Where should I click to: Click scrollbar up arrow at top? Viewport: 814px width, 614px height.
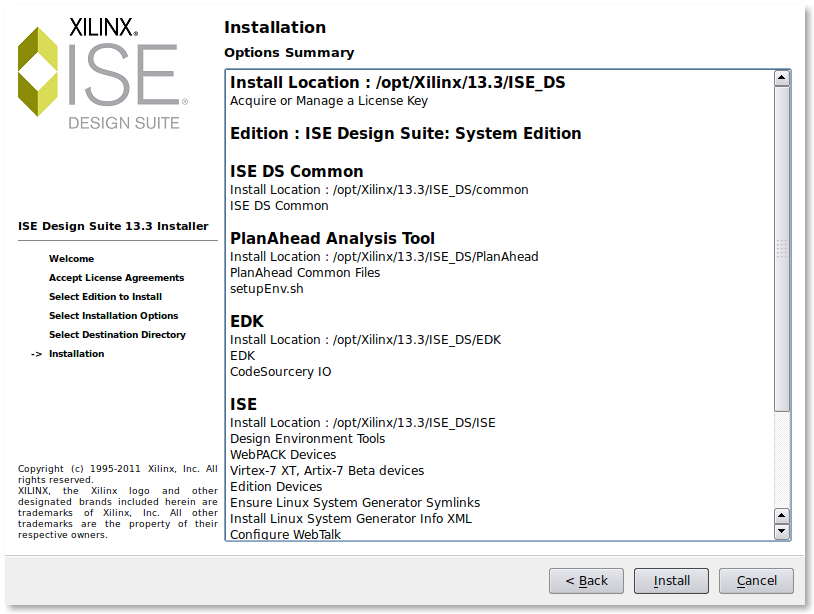(x=782, y=78)
